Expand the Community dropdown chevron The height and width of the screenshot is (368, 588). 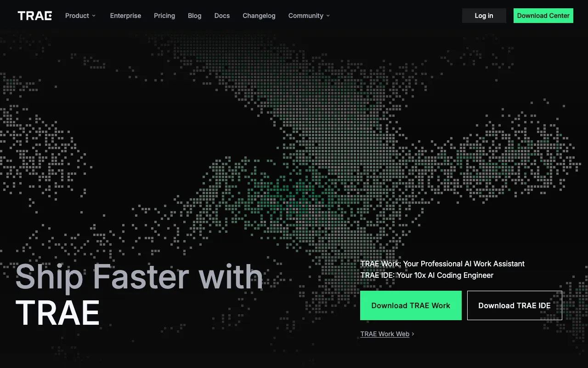tap(328, 16)
